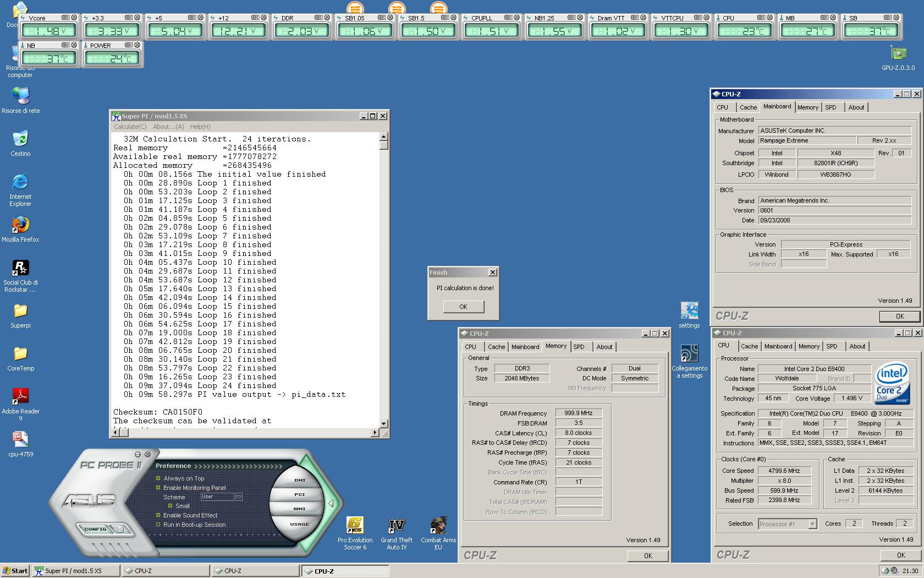This screenshot has width=924, height=578.
Task: Click OK in the CPU-Z CPU window
Action: coord(900,555)
